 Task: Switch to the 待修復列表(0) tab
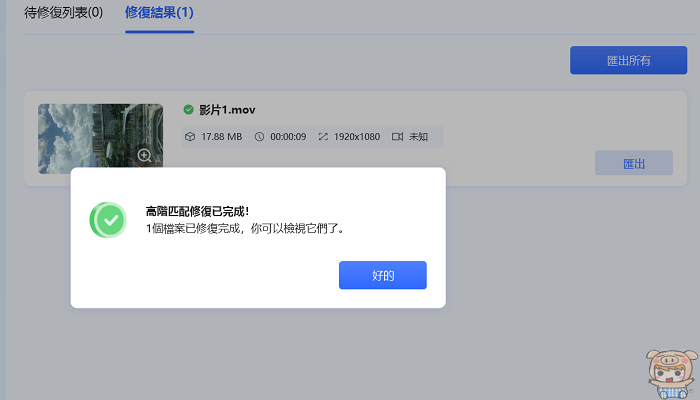[x=63, y=12]
